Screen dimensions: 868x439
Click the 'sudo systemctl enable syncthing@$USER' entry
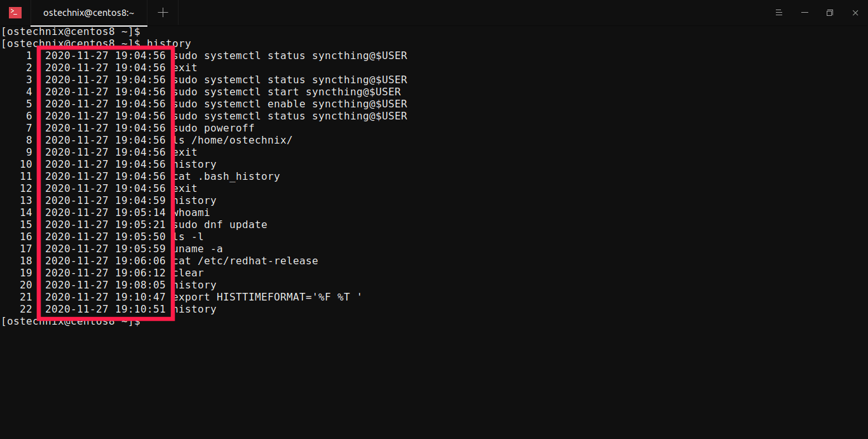(290, 104)
